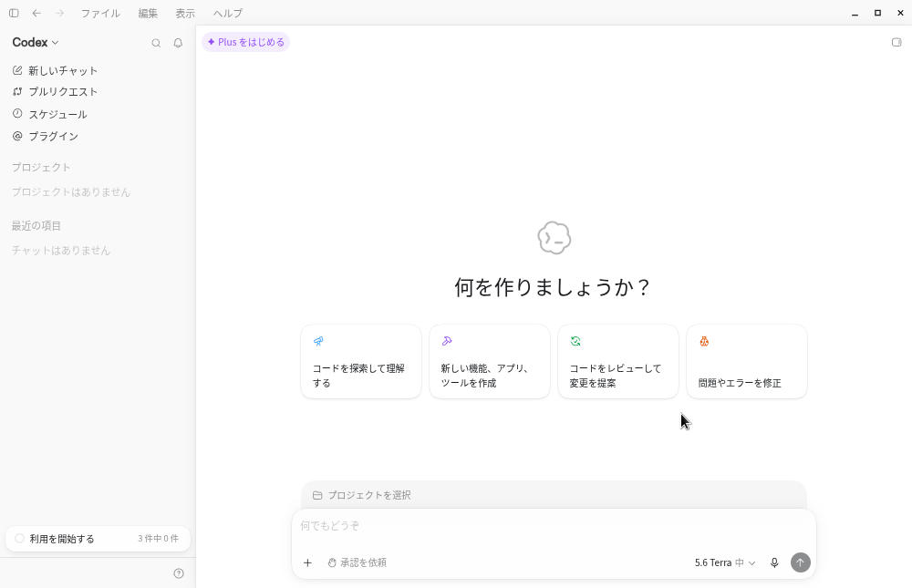The image size is (912, 588).
Task: Click the プロジェクトはありません text
Action: (71, 192)
